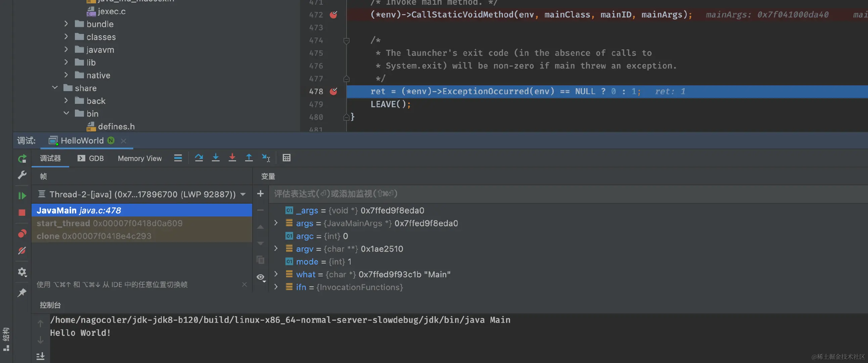Click the Force Step Into red arrow

click(x=232, y=158)
